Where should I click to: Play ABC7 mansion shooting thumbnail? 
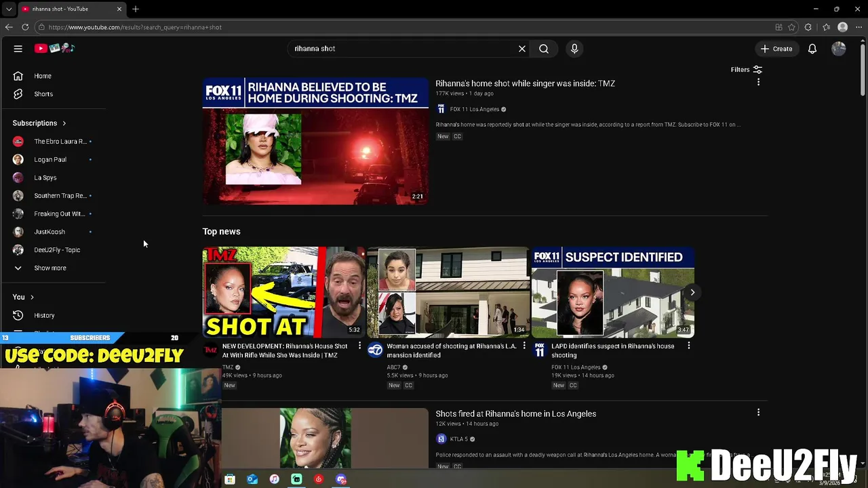(x=448, y=292)
